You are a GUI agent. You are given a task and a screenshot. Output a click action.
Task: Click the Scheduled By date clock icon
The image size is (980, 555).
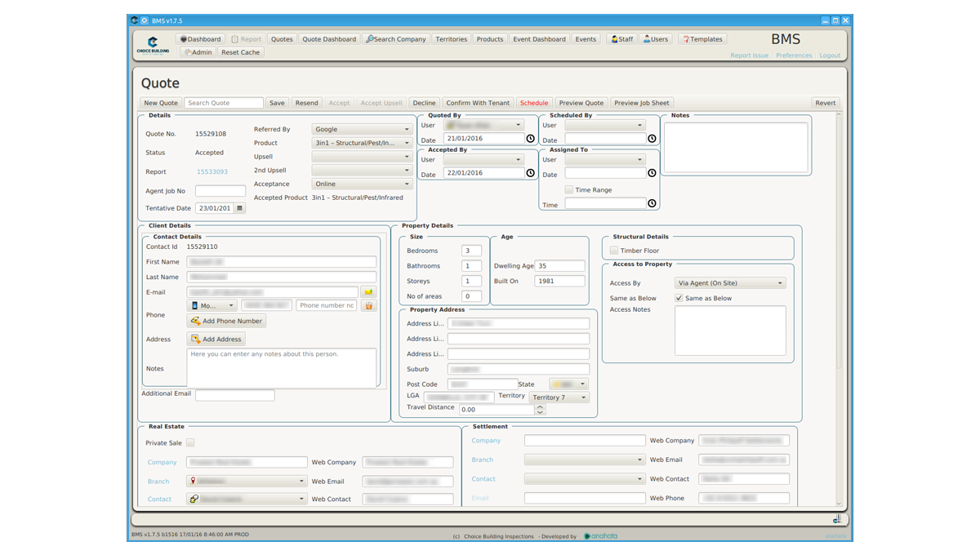652,139
